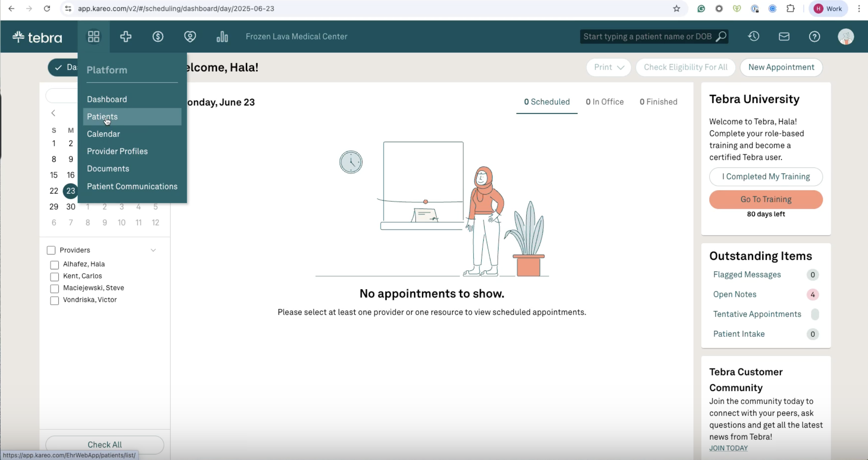Open the messages envelope icon
The image size is (868, 460).
pos(784,36)
